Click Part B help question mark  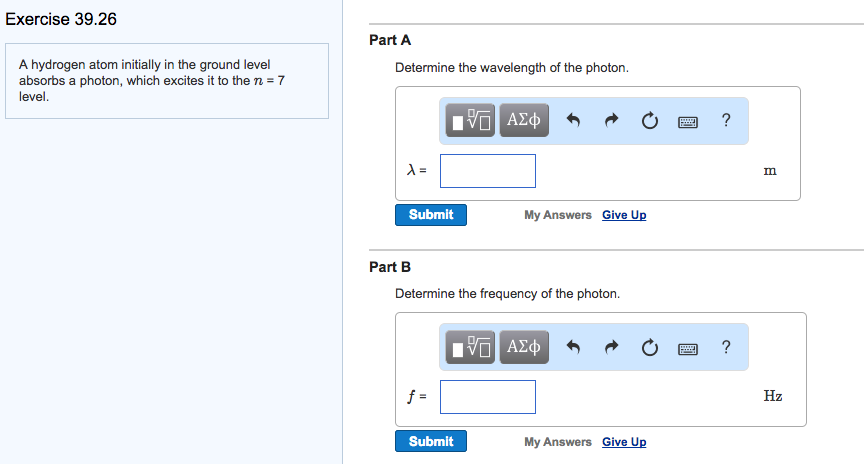click(x=726, y=347)
